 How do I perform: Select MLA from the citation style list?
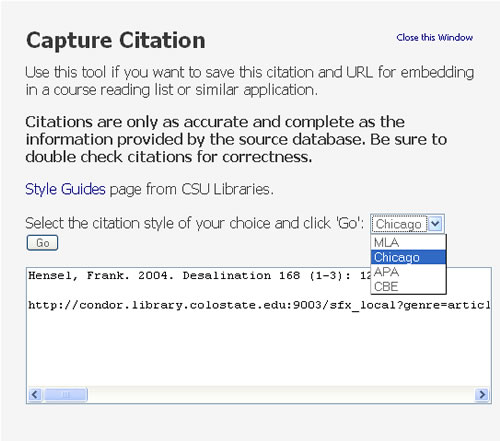[x=408, y=242]
